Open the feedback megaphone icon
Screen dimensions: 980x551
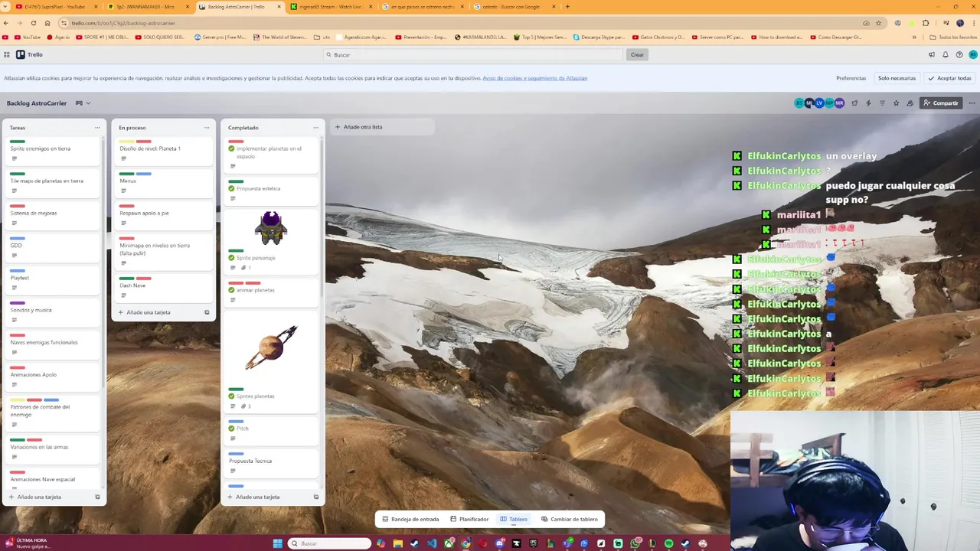(932, 54)
